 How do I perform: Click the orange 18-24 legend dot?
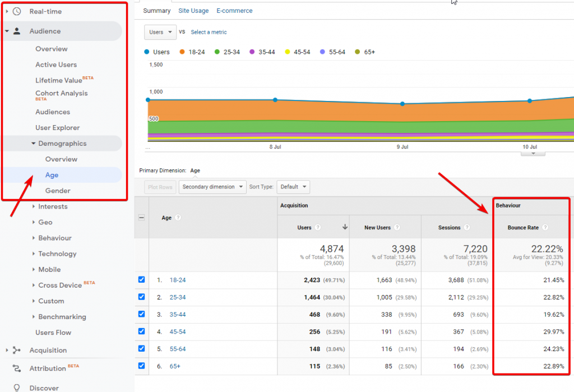tap(182, 52)
